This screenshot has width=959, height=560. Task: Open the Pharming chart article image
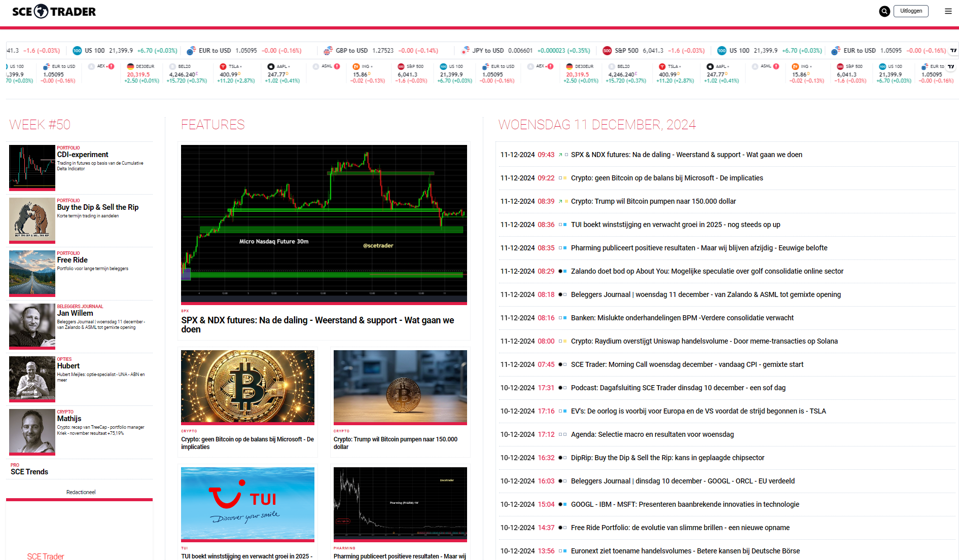pyautogui.click(x=400, y=504)
